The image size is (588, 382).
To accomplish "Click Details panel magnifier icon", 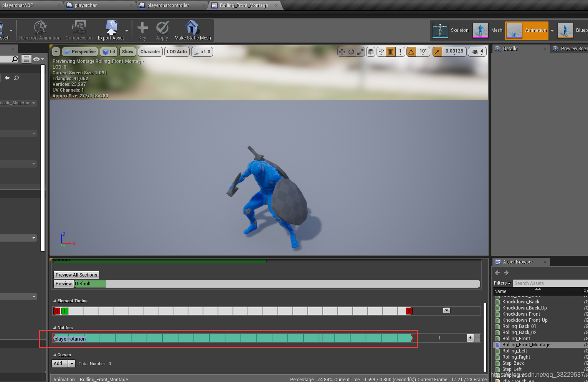I will coord(497,49).
